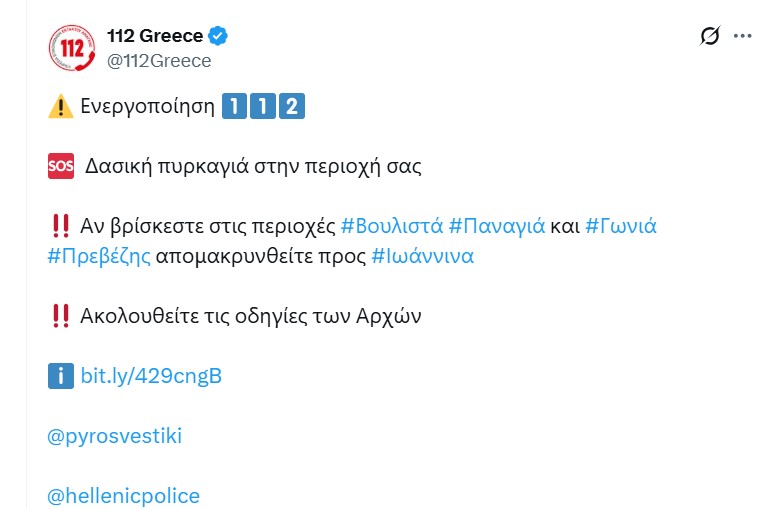Screen dimensions: 765x509
Task: Click the blue "2" keycap emoji
Action: (290, 106)
